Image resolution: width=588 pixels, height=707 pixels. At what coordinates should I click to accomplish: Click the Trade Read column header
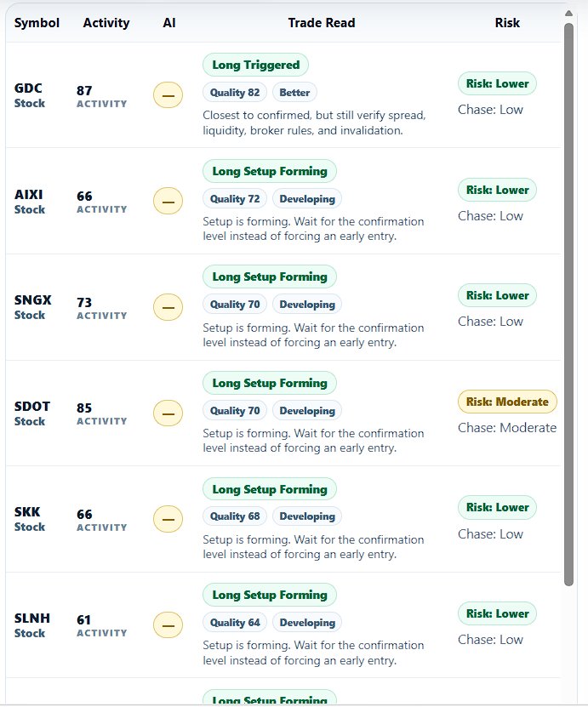322,23
